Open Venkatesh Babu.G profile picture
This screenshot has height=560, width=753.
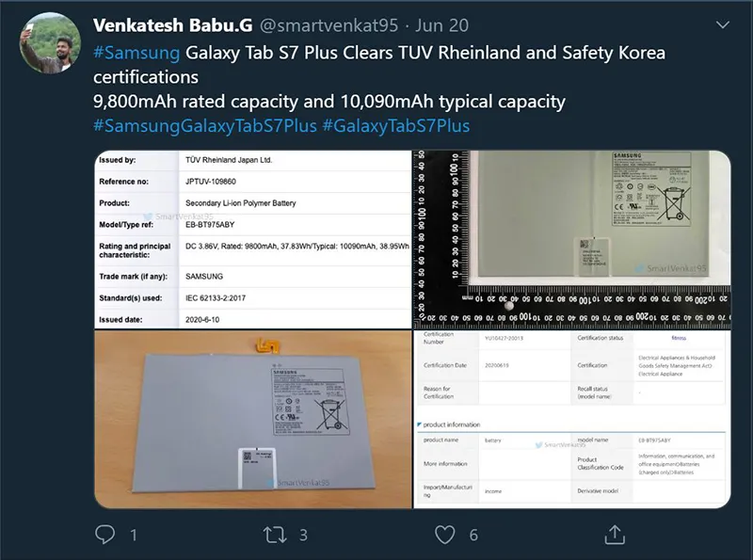tap(50, 43)
